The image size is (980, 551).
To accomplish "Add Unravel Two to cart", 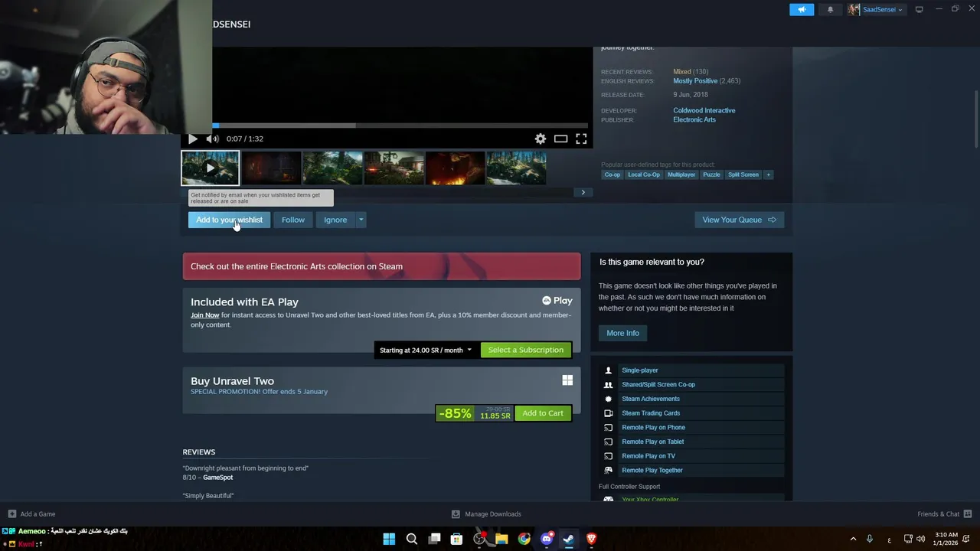I will pos(543,413).
